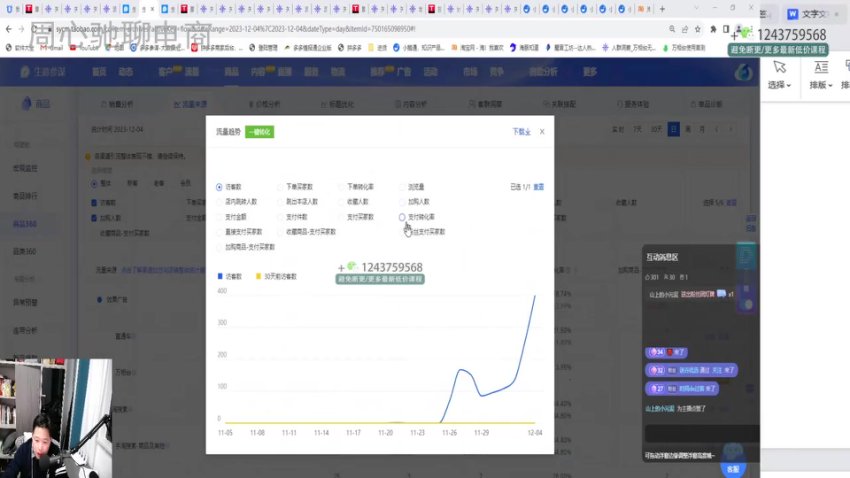Select the 支付转化率 metric option
850x478 pixels.
(402, 216)
